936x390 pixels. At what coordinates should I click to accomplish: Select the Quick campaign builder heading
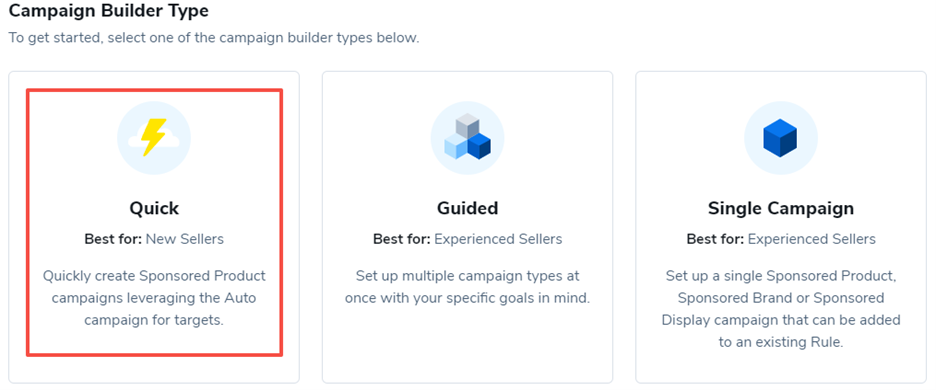154,208
